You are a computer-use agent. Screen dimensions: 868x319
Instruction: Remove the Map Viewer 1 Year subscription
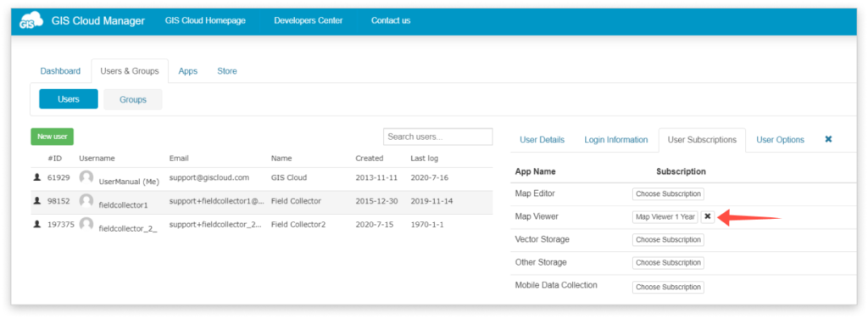pos(708,216)
